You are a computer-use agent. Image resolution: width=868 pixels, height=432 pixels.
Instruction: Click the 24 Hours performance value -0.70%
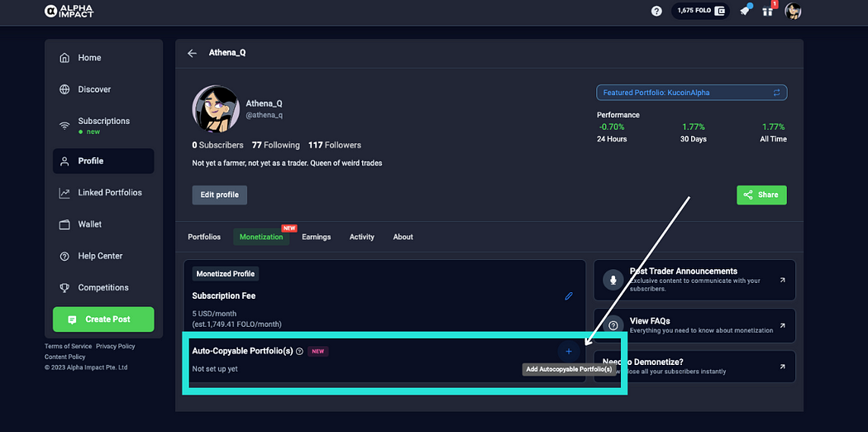(x=610, y=127)
